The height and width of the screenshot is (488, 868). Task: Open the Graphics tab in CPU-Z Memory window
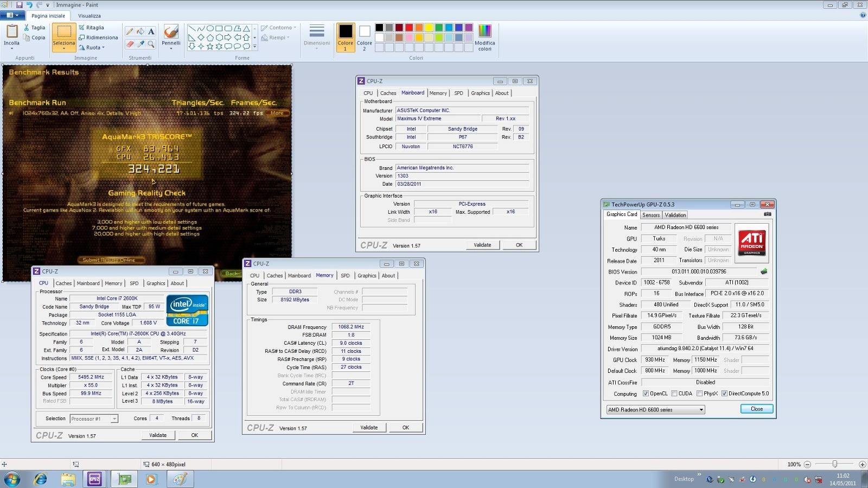coord(367,276)
